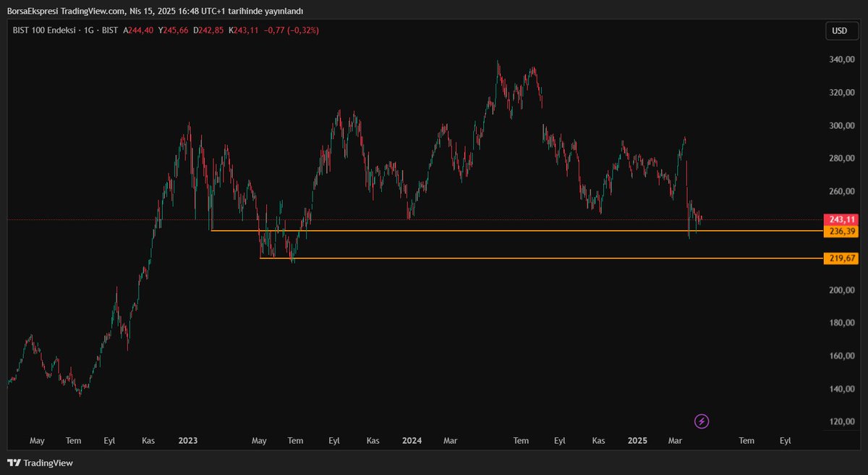868x475 pixels.
Task: Click the BIST exchange label in legend
Action: click(x=109, y=30)
